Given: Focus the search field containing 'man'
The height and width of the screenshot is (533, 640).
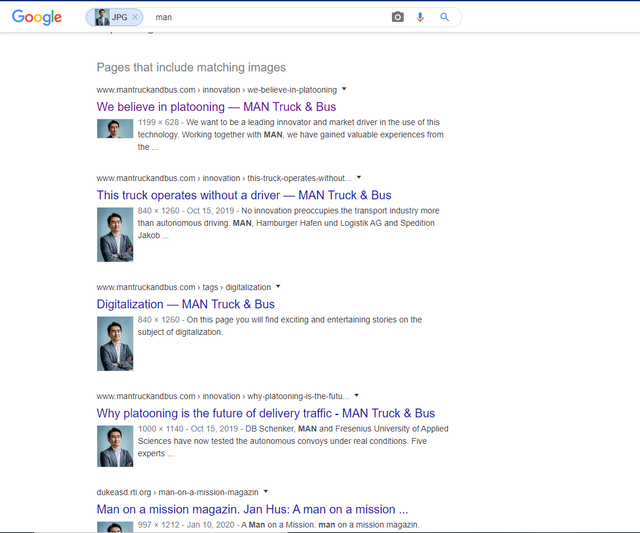Looking at the screenshot, I should pos(269,17).
